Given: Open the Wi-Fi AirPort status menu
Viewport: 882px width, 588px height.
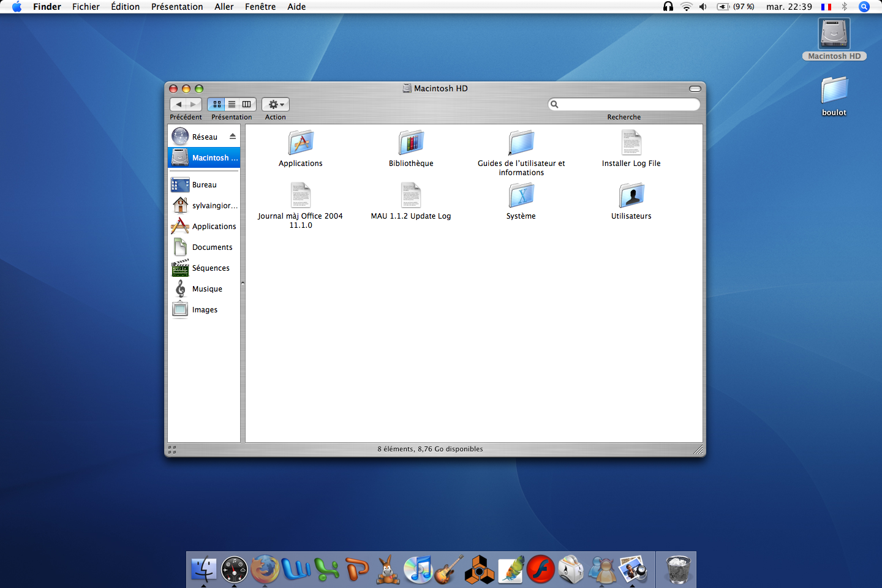Looking at the screenshot, I should tap(687, 7).
